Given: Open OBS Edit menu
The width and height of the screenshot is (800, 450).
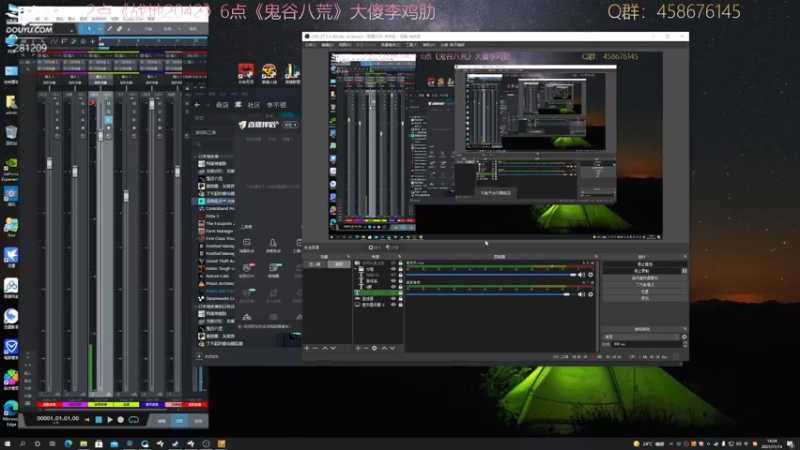Looking at the screenshot, I should [x=327, y=45].
